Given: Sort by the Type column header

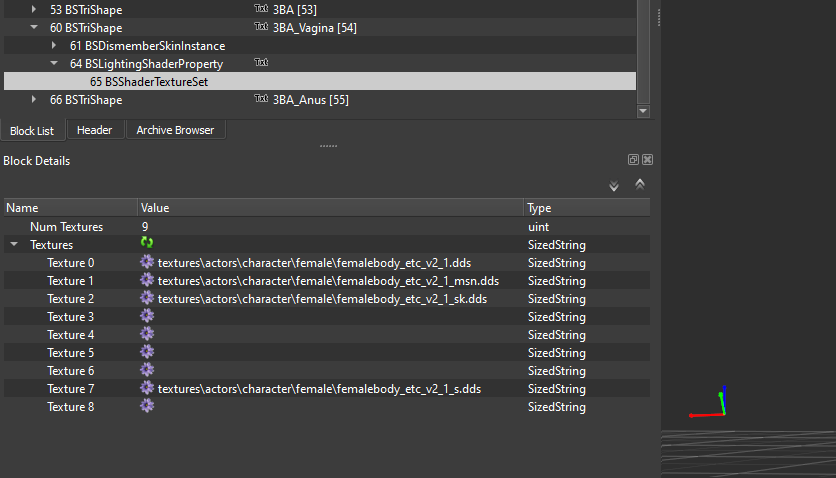Looking at the screenshot, I should [x=586, y=208].
